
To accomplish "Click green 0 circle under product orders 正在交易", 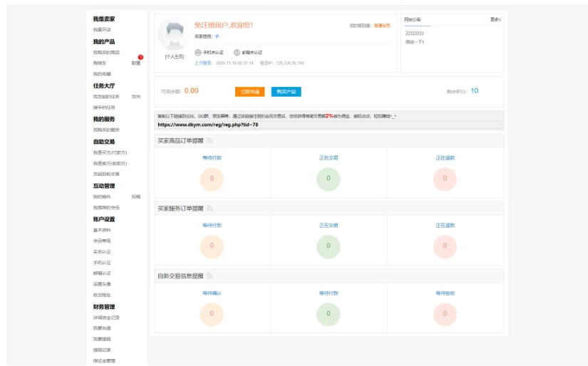I will coord(329,179).
